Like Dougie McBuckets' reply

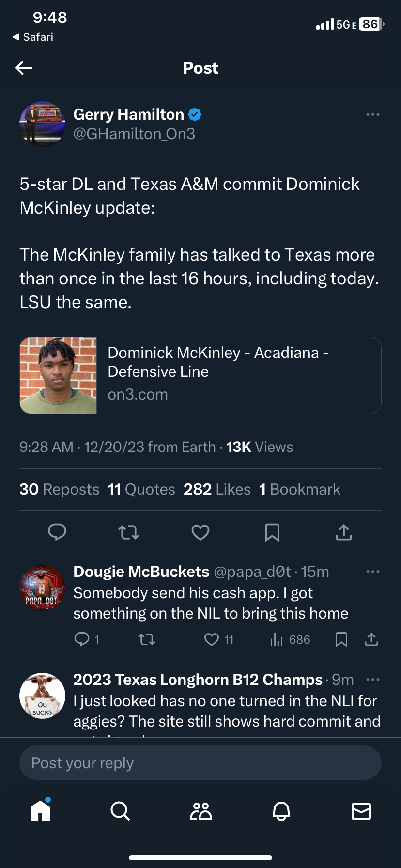click(212, 640)
